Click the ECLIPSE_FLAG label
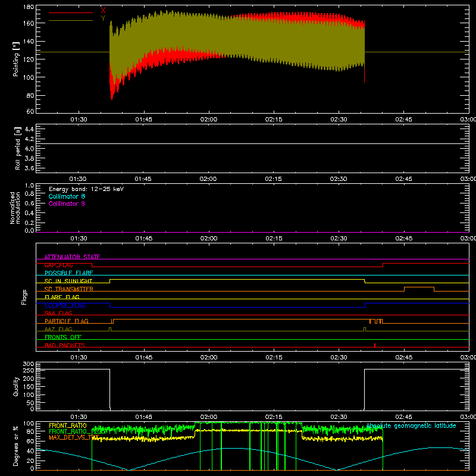 pyautogui.click(x=65, y=305)
